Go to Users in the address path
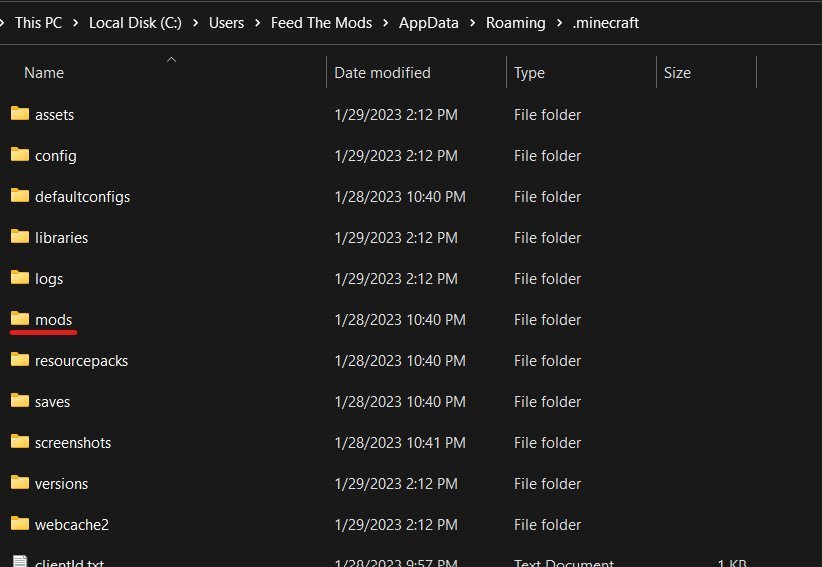This screenshot has width=822, height=567. click(x=226, y=23)
